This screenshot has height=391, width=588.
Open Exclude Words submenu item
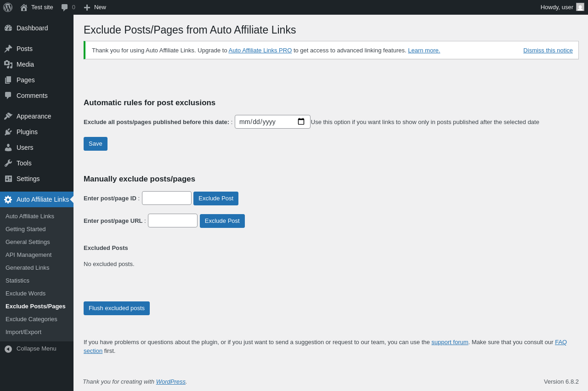pos(37,293)
